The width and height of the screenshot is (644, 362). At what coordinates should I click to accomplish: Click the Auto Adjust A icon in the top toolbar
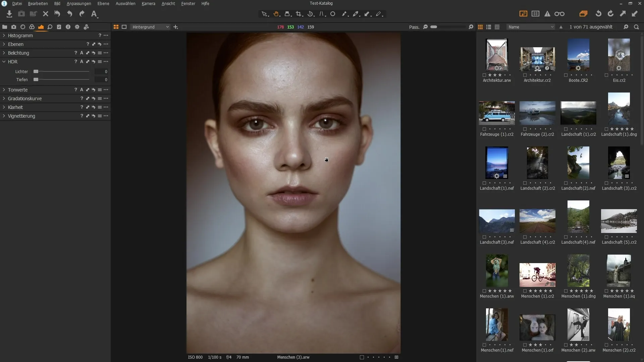pyautogui.click(x=94, y=14)
